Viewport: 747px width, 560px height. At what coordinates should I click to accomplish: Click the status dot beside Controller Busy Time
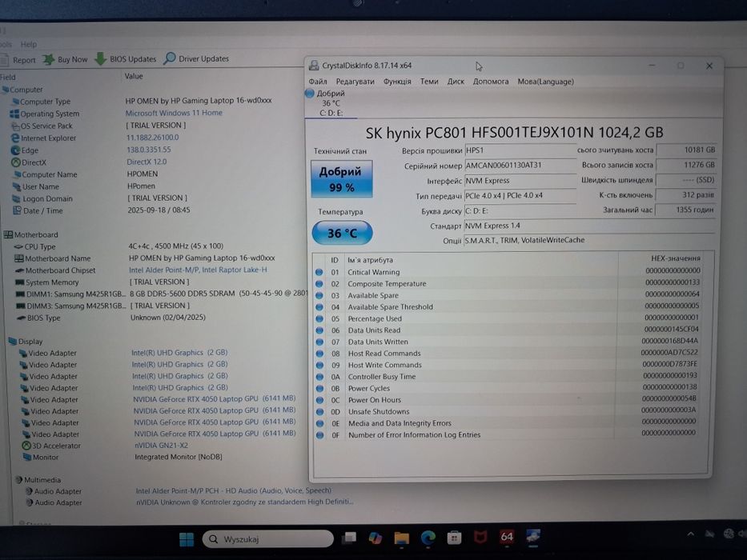(x=319, y=377)
